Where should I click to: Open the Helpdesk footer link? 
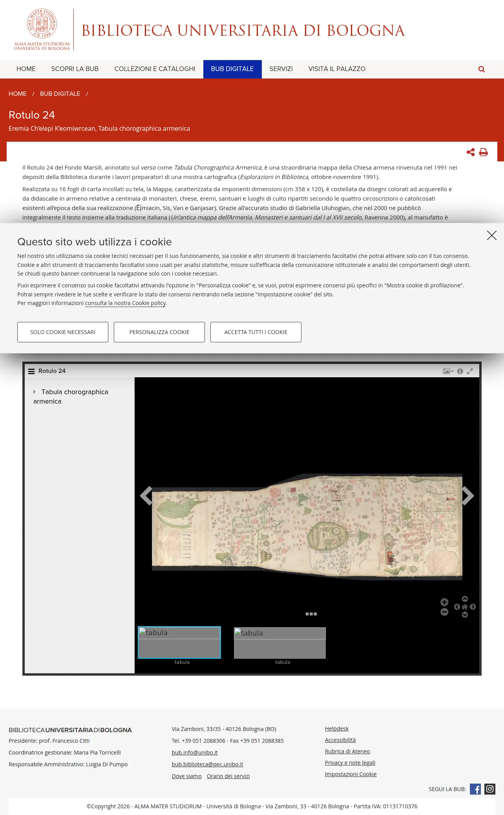pos(337,729)
